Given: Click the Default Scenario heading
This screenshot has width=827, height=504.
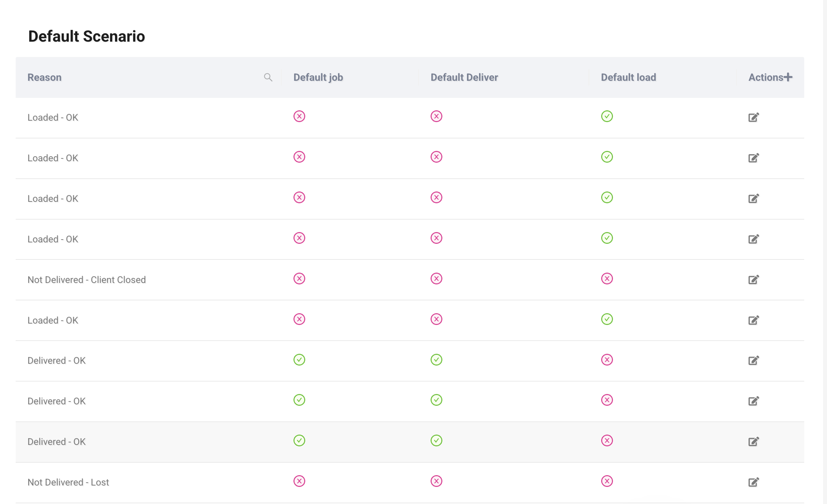Looking at the screenshot, I should [86, 36].
